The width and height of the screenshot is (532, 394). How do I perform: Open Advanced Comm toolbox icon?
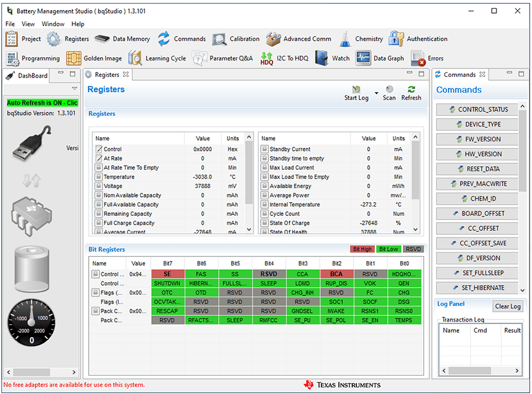[273, 38]
